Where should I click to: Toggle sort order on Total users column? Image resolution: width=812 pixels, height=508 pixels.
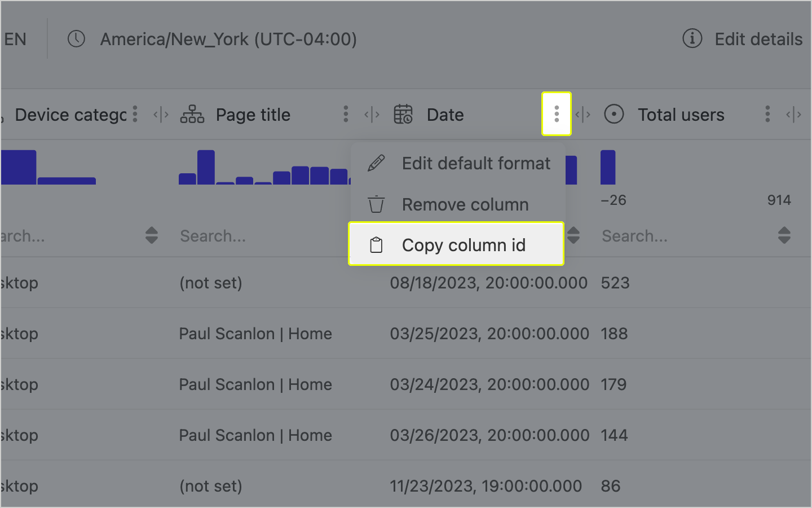click(784, 235)
